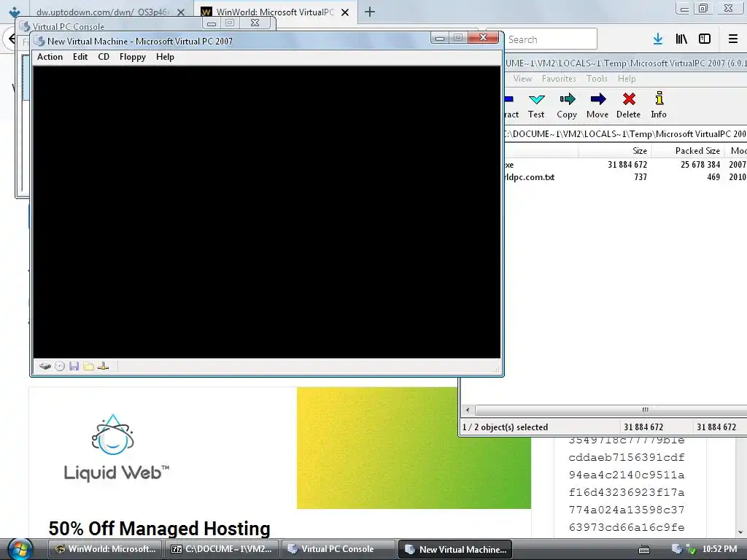
Task: Switch to WinWorld Firefox taskbar button
Action: (x=106, y=549)
